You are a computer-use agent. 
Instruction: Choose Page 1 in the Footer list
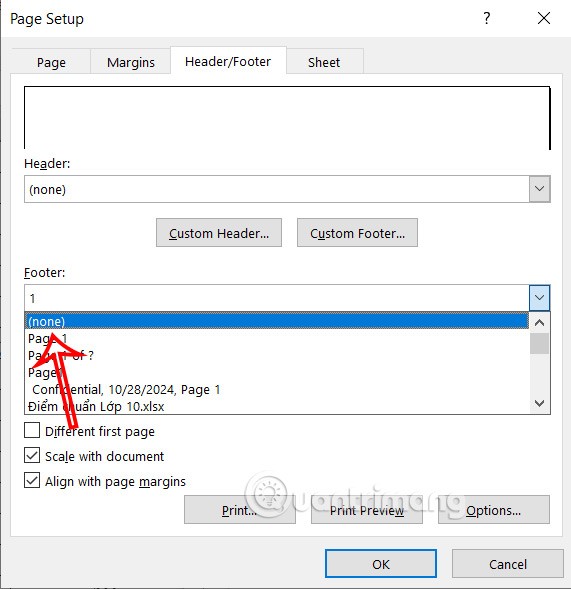(x=277, y=338)
